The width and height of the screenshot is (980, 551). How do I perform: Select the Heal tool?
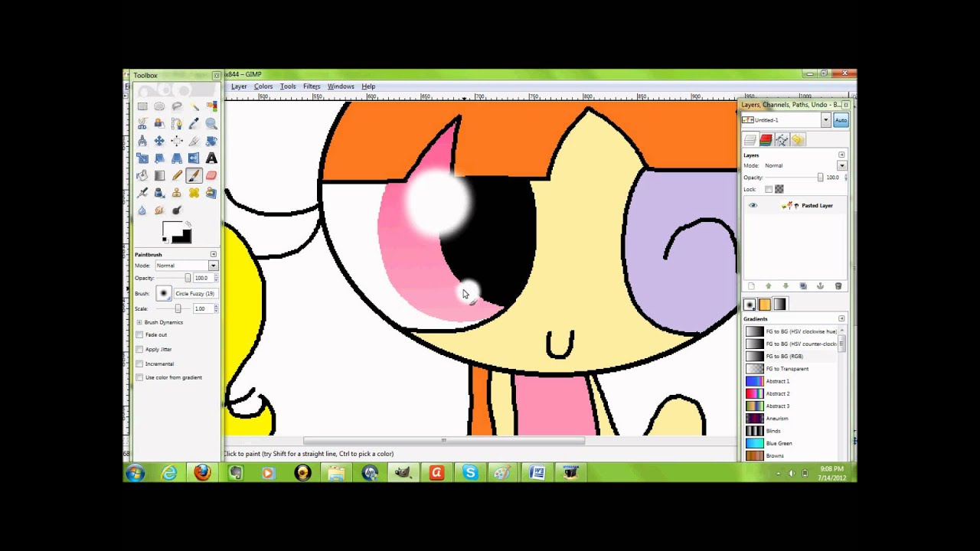click(194, 193)
